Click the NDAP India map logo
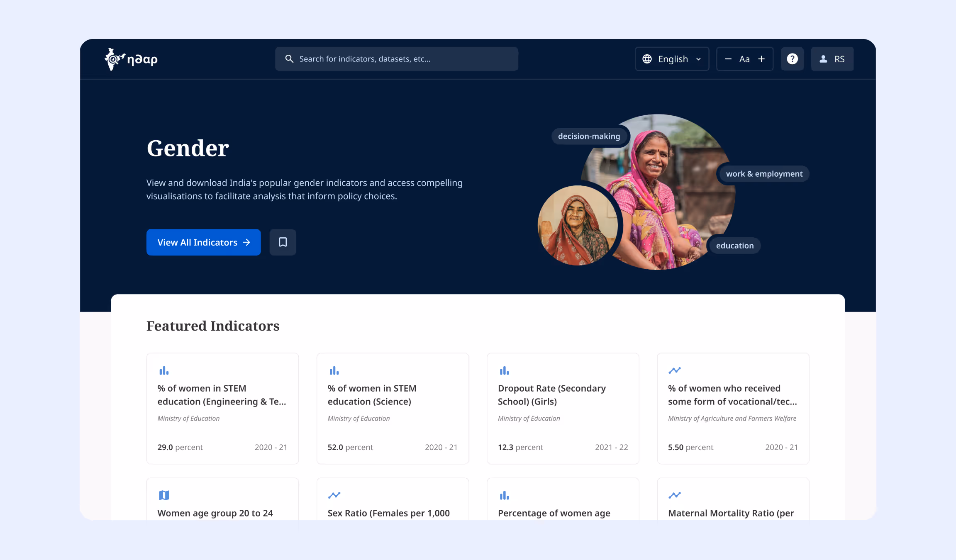956x560 pixels. coord(131,59)
